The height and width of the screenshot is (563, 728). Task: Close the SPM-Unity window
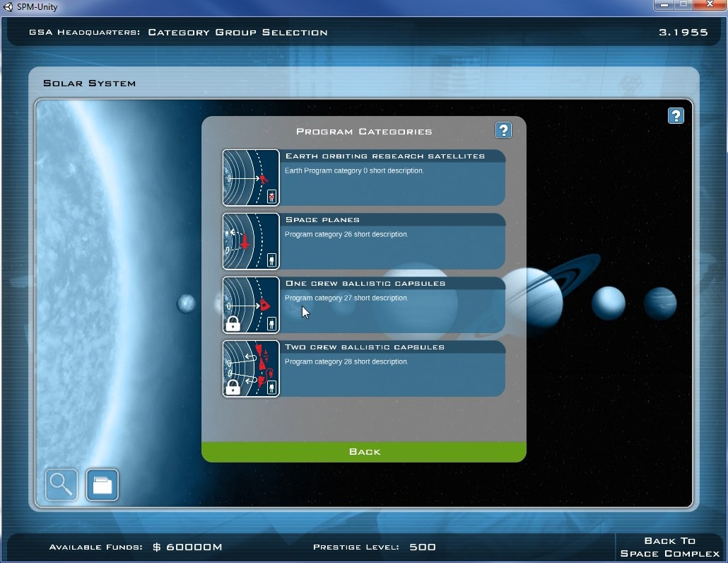click(x=709, y=6)
